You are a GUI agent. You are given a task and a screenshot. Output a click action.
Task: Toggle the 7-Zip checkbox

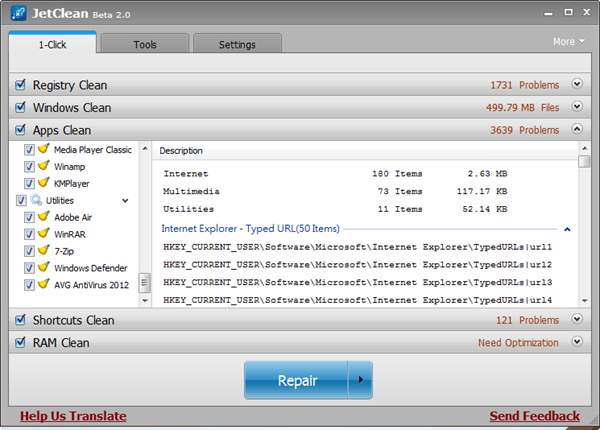click(29, 251)
